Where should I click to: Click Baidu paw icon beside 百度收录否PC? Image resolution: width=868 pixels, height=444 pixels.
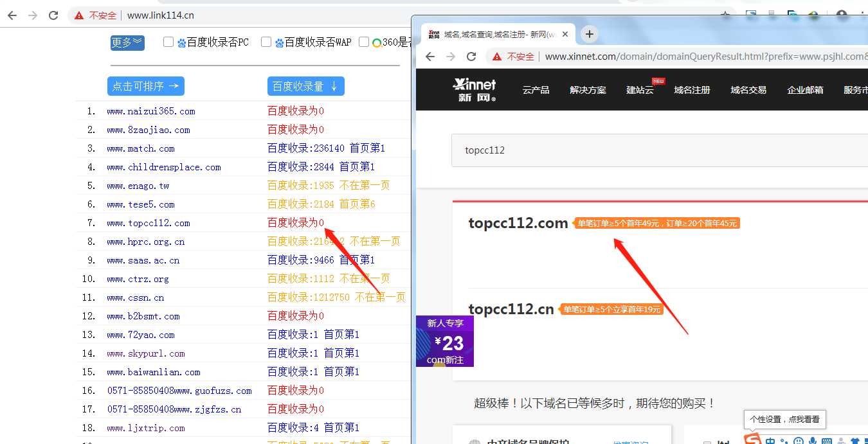click(181, 43)
